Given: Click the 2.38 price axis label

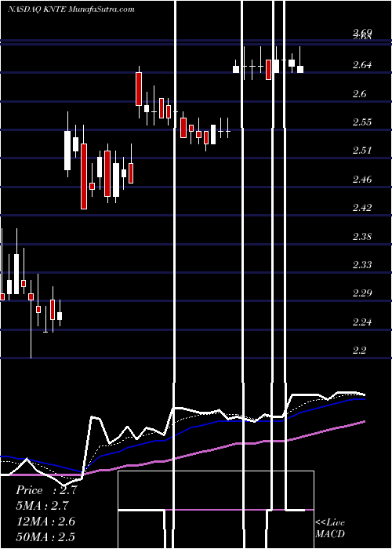Looking at the screenshot, I should point(362,236).
